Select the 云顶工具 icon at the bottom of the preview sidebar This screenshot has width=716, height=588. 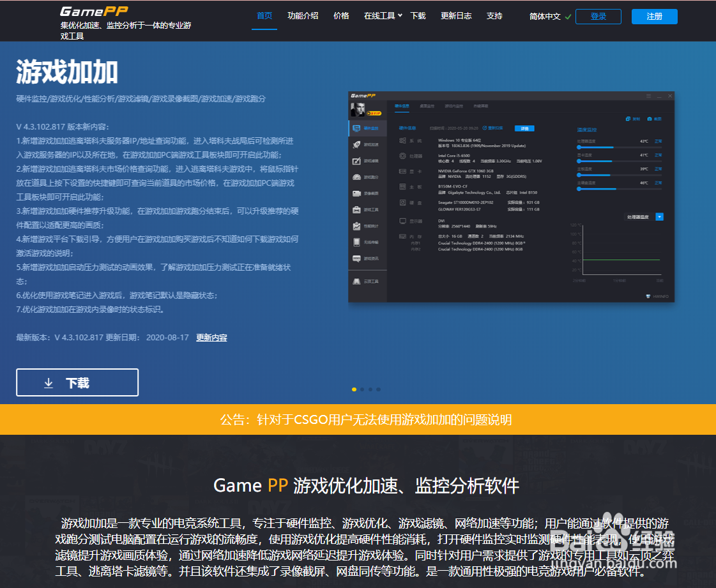[356, 281]
